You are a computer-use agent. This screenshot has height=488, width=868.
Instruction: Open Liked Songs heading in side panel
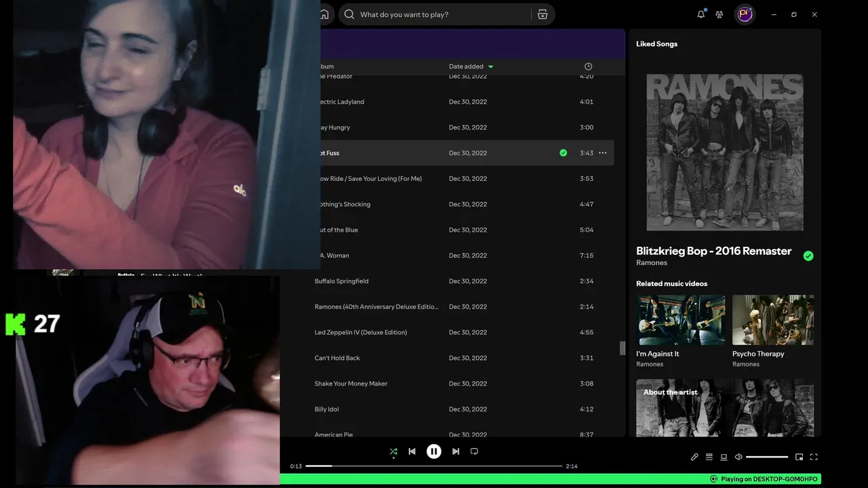coord(656,44)
